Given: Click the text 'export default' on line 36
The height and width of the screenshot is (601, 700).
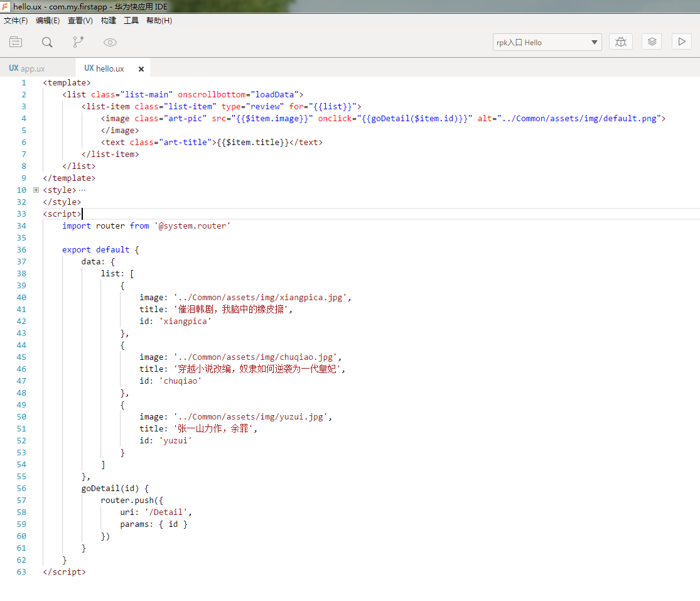Looking at the screenshot, I should [x=95, y=249].
